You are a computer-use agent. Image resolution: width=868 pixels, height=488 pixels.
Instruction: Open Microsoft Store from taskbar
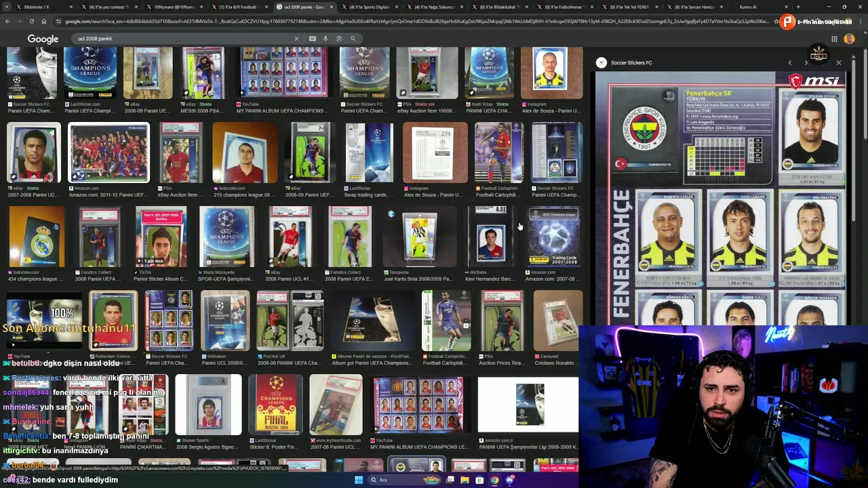pyautogui.click(x=479, y=480)
